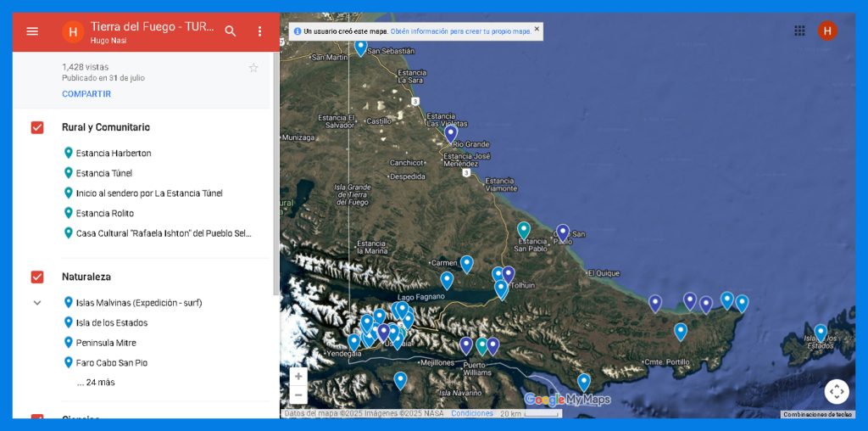
Task: Open the Google apps grid
Action: click(799, 31)
